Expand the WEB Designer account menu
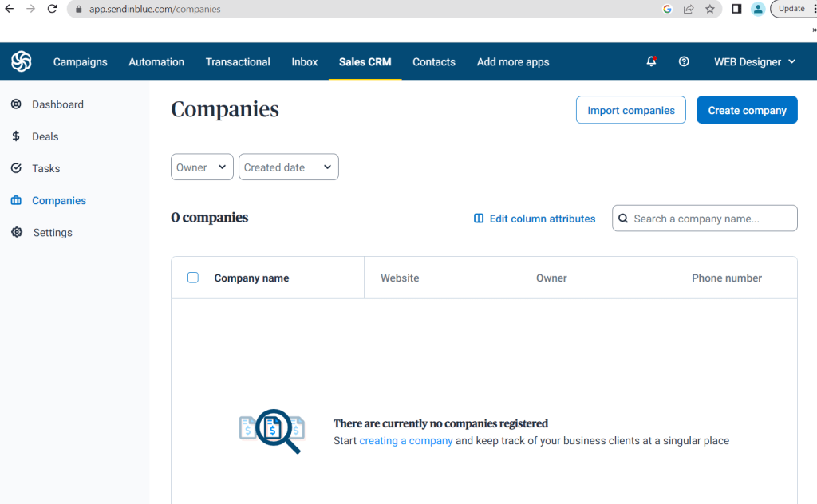This screenshot has height=504, width=817. point(755,61)
